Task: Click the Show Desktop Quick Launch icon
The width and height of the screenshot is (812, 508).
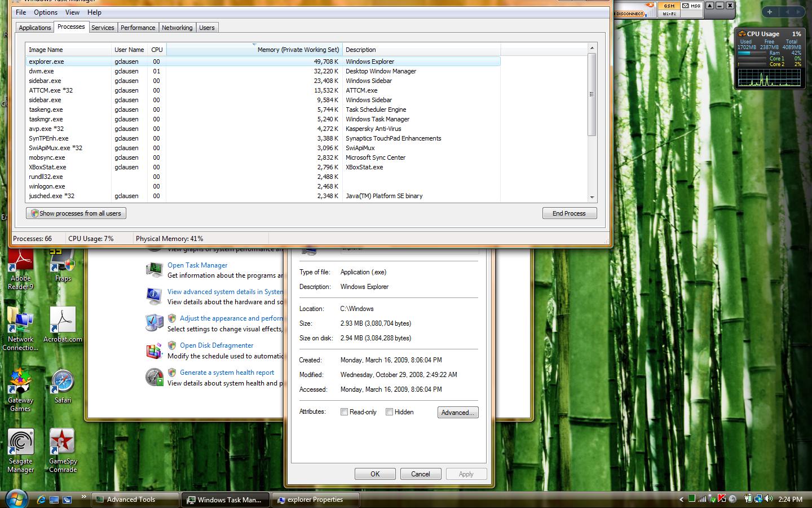Action: [x=54, y=500]
